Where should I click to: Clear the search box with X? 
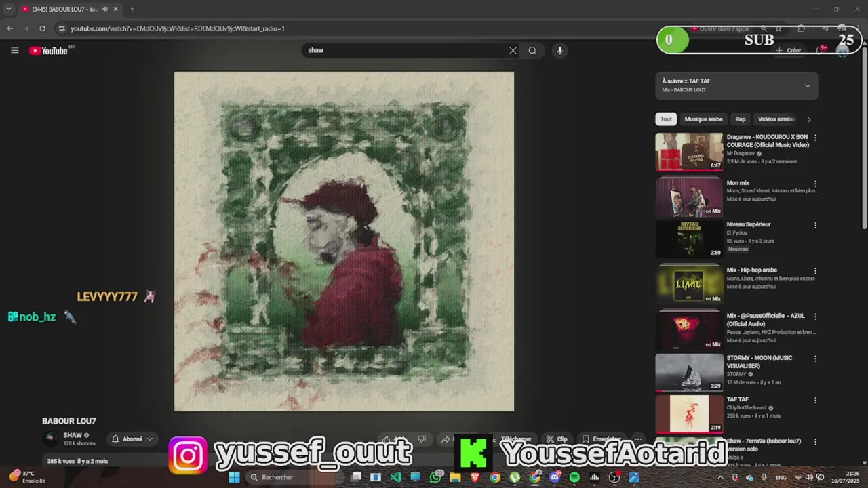point(513,50)
